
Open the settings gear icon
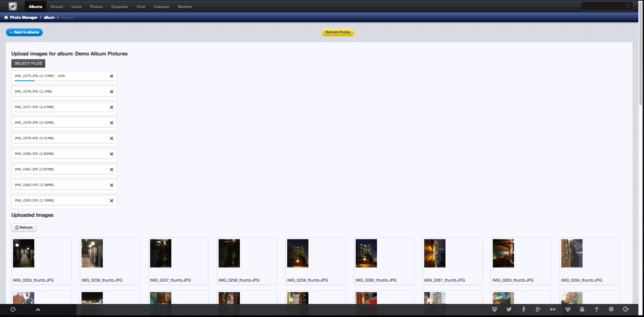click(x=611, y=309)
